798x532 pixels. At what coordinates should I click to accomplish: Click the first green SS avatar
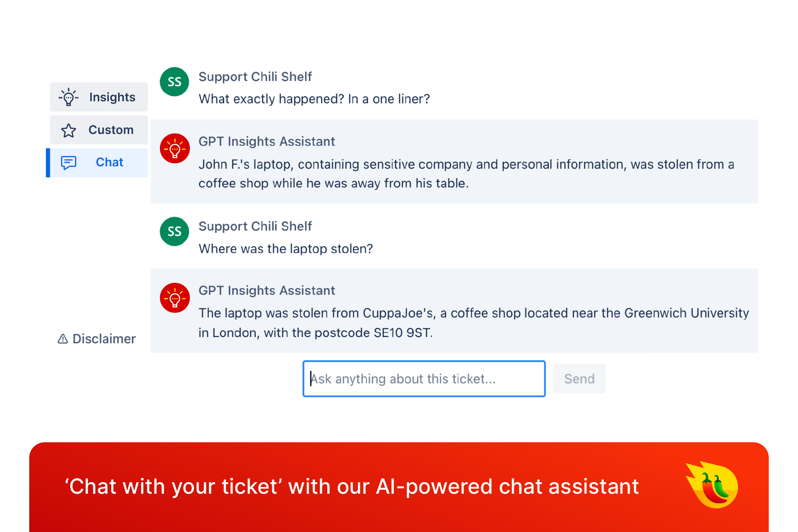[x=174, y=82]
